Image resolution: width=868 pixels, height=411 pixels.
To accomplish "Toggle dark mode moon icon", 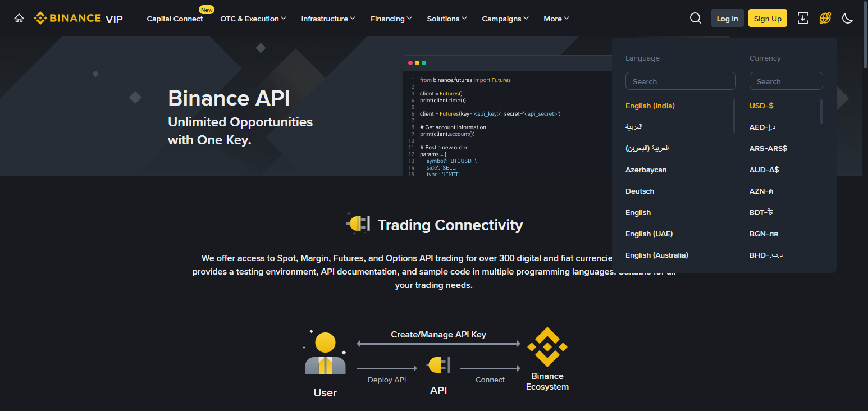I will (848, 19).
